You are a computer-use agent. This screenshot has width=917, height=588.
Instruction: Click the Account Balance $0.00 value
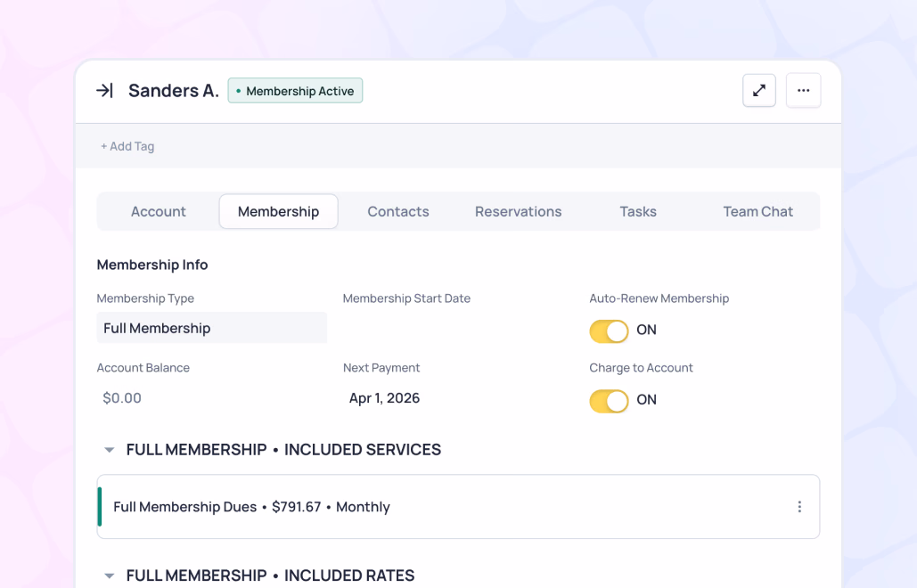[x=122, y=398]
